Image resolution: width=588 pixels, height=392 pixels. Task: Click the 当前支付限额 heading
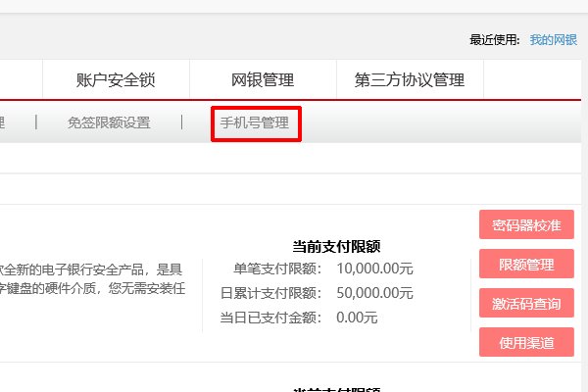[336, 246]
